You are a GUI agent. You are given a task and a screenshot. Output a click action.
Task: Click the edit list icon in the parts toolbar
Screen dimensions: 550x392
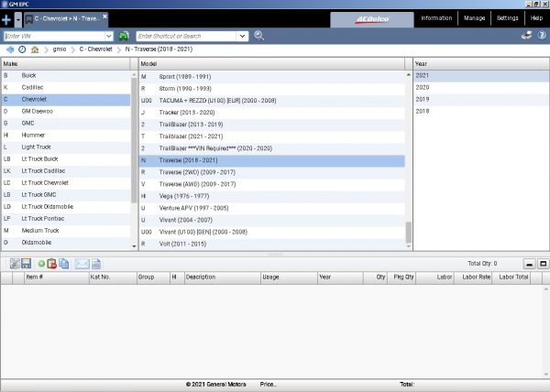click(15, 264)
